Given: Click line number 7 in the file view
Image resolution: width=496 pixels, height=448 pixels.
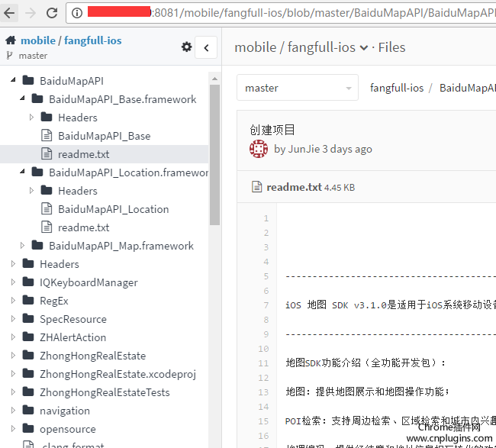Looking at the screenshot, I should pyautogui.click(x=266, y=305).
